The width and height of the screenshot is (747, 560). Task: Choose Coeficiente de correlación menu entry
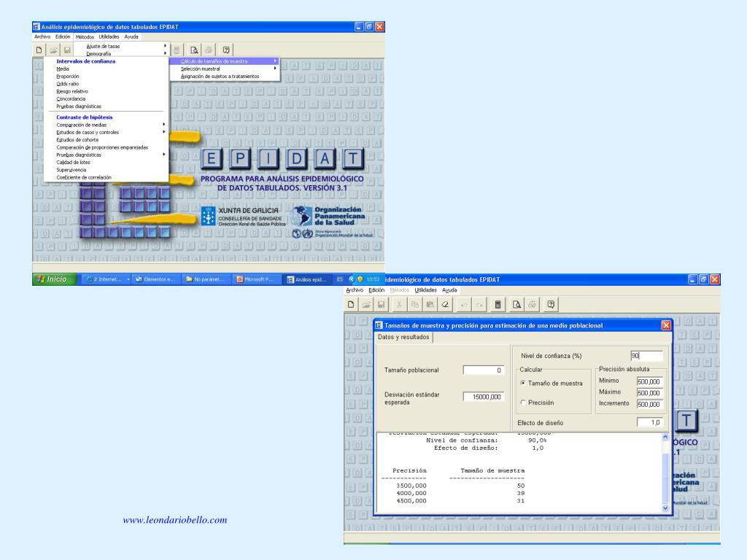pyautogui.click(x=106, y=178)
